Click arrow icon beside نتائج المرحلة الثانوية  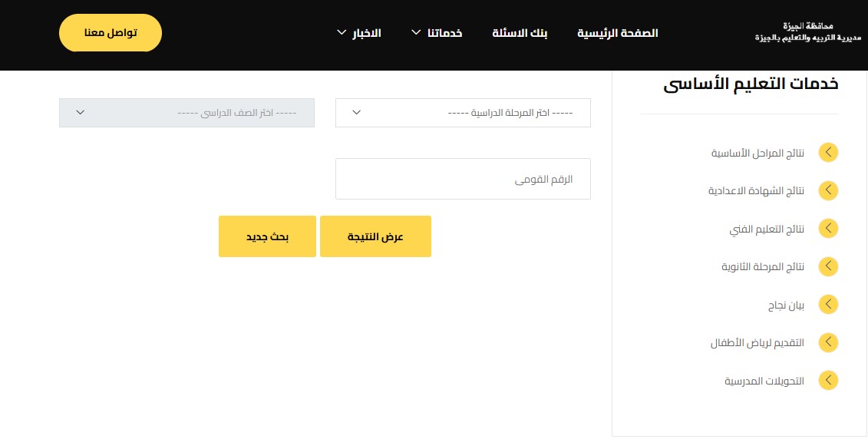[828, 266]
